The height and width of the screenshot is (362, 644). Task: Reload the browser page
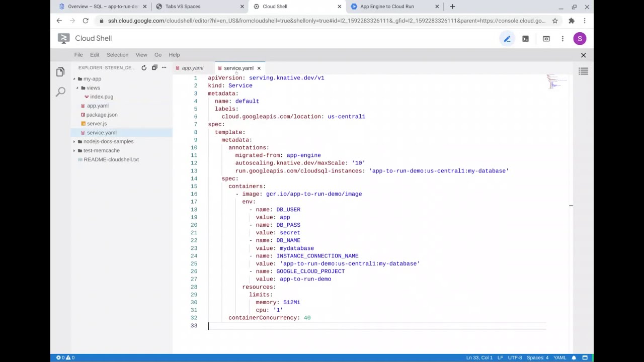86,21
